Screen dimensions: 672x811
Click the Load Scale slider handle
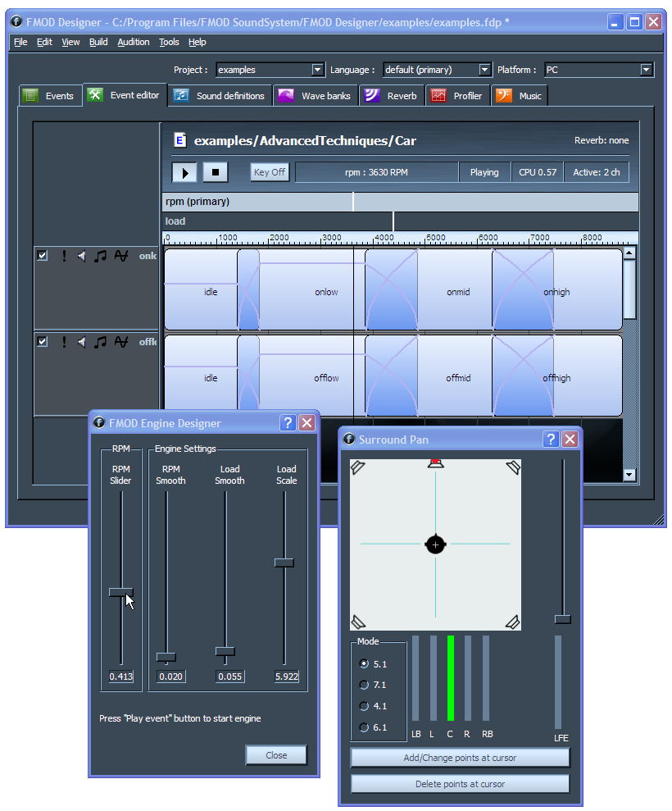click(x=284, y=563)
